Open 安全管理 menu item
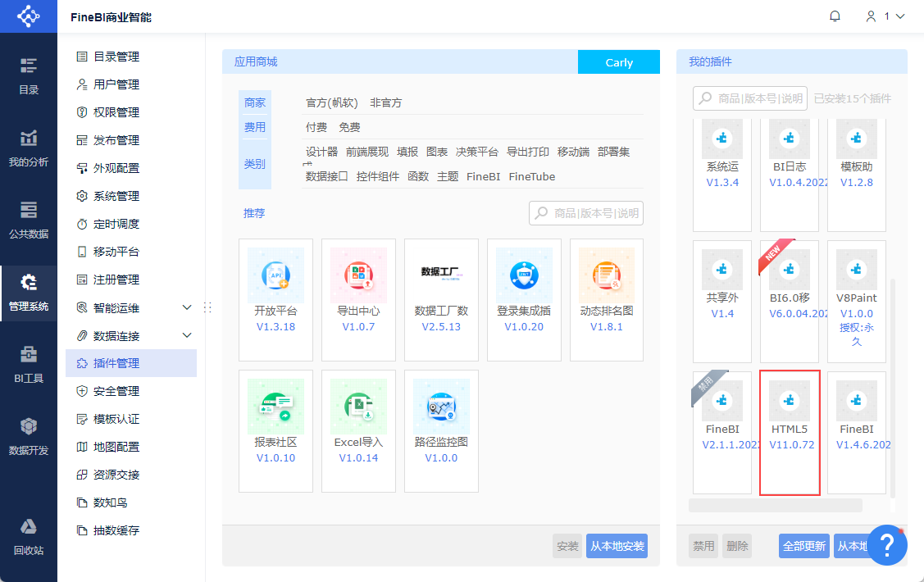This screenshot has height=582, width=924. (131, 391)
